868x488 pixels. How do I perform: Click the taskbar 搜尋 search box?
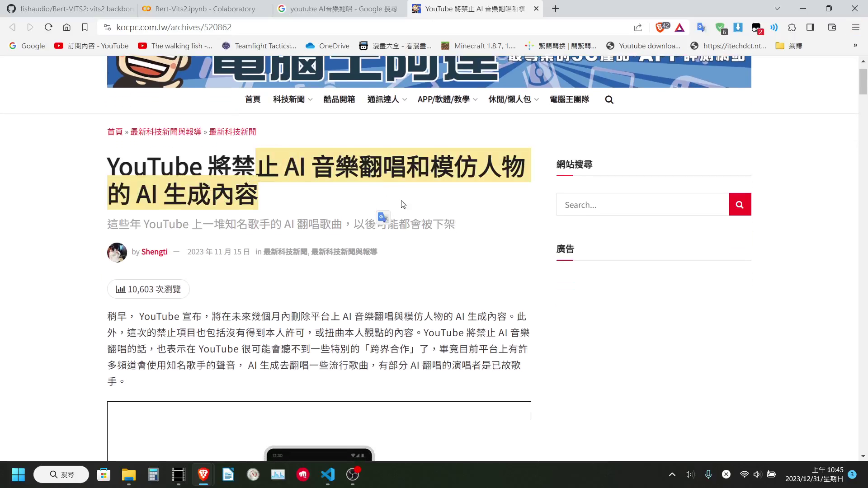[61, 475]
